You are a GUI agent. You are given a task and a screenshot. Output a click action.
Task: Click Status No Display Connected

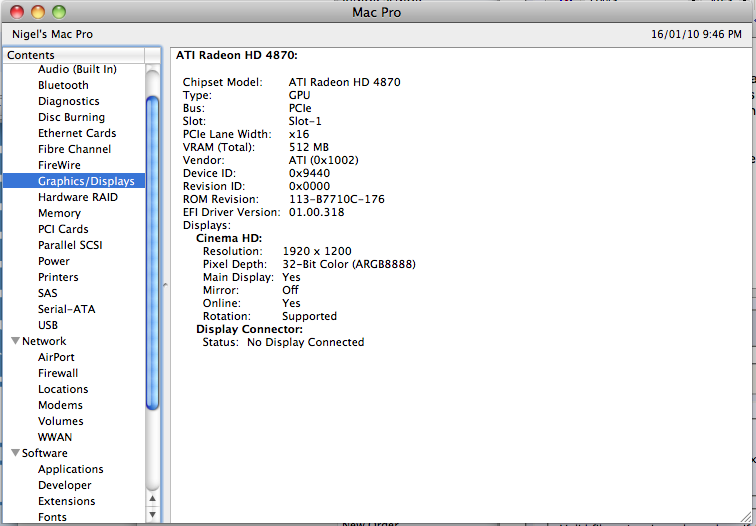tap(306, 342)
